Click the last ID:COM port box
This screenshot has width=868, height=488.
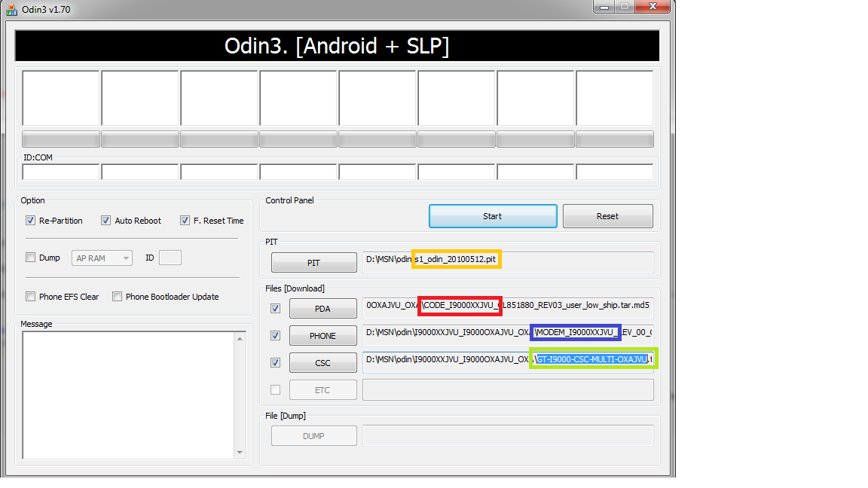tap(615, 172)
